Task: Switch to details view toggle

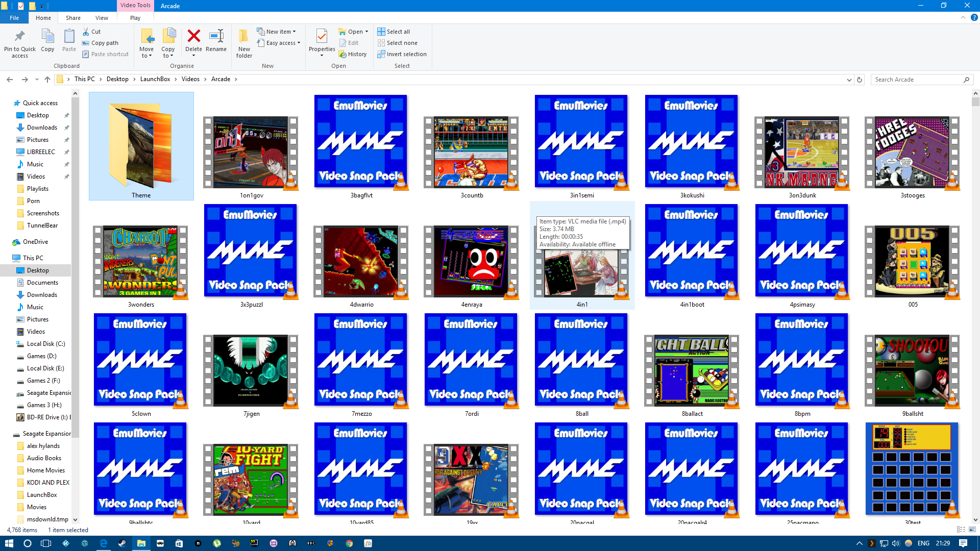Action: [x=961, y=530]
